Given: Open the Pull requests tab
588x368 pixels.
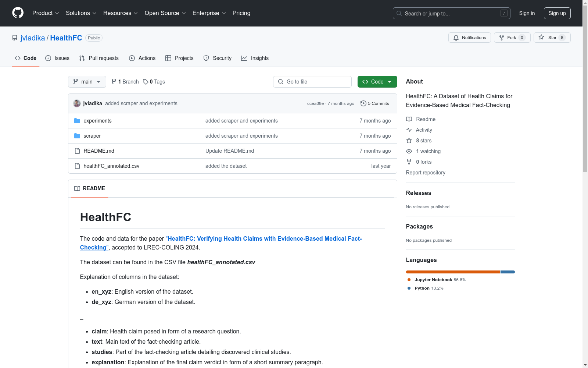Looking at the screenshot, I should point(99,58).
